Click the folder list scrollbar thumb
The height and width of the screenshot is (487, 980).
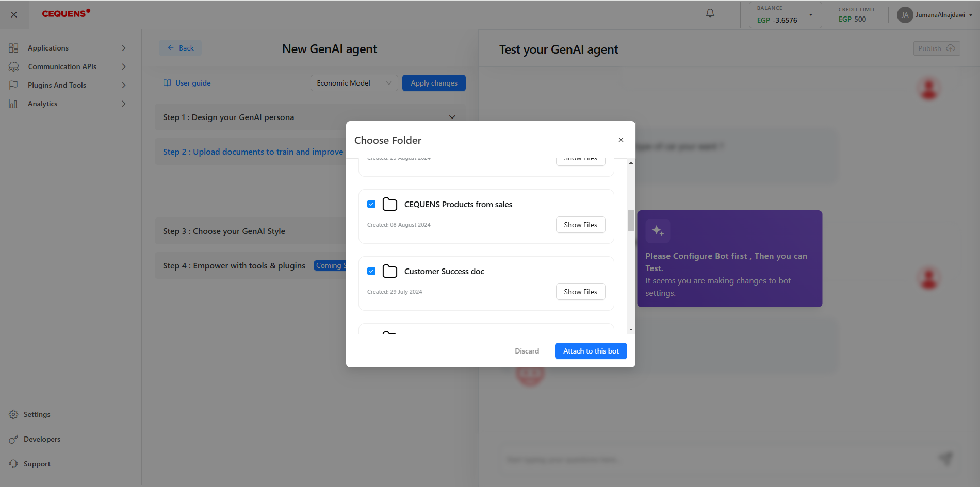tap(631, 220)
